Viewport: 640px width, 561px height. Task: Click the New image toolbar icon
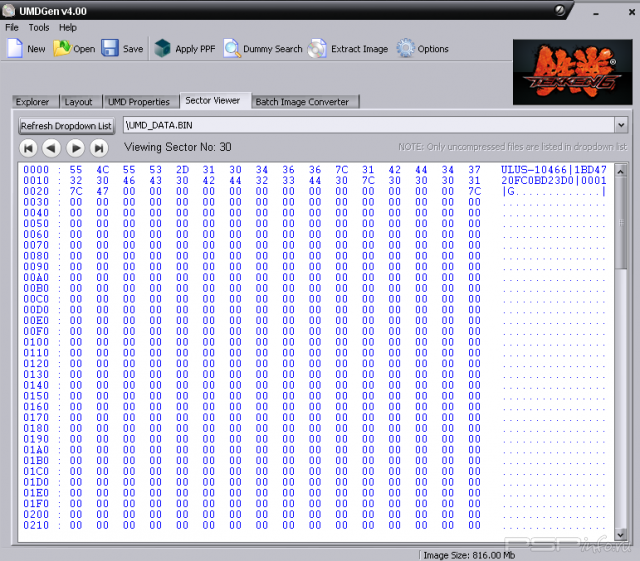15,49
